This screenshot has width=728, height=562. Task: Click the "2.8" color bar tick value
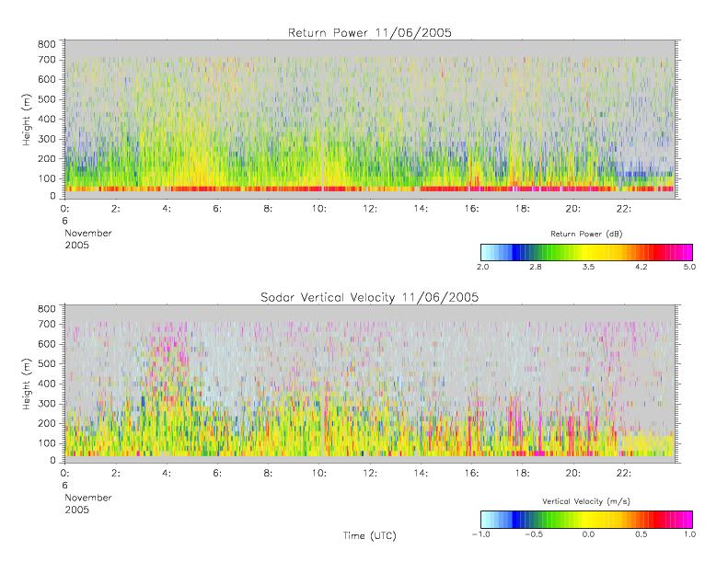pos(536,267)
